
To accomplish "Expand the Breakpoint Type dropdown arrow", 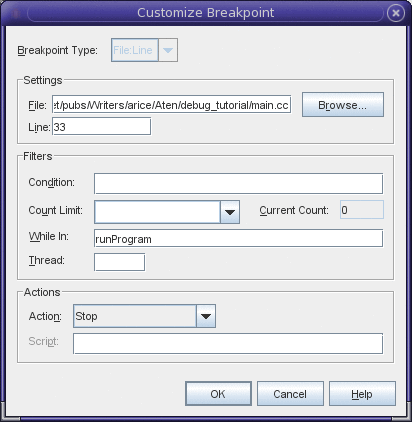I will pos(168,50).
